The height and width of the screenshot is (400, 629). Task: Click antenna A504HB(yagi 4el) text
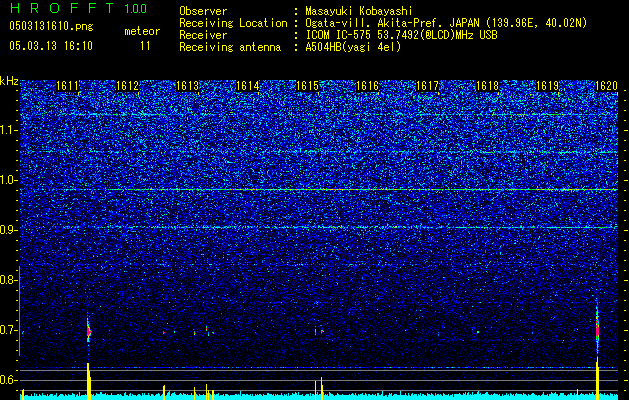[353, 47]
